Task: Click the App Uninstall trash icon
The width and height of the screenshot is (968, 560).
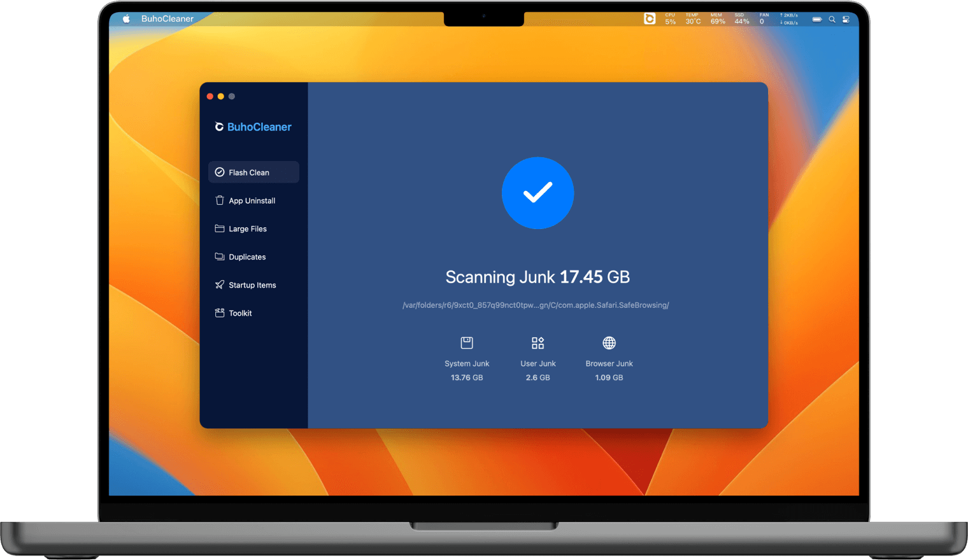Action: 220,200
